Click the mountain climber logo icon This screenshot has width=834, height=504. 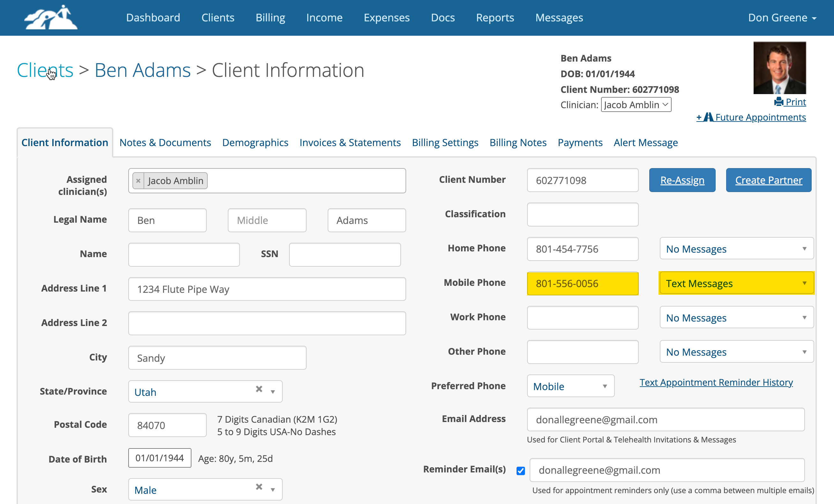pos(51,17)
